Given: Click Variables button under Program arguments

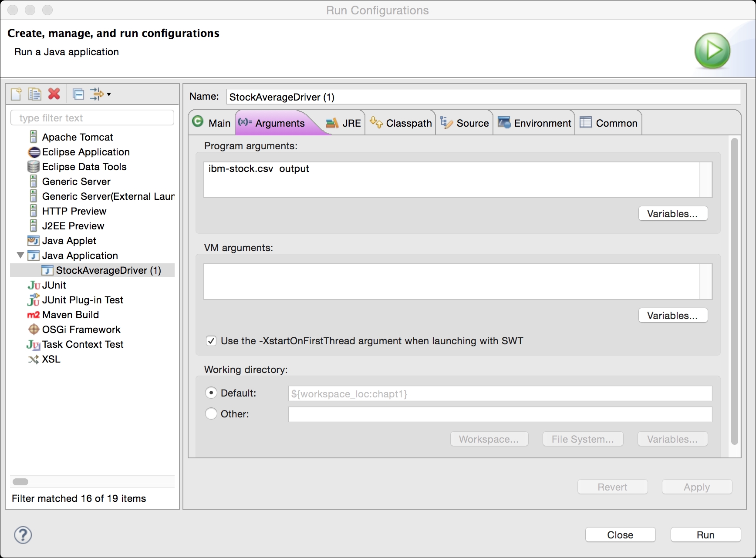Looking at the screenshot, I should 673,214.
